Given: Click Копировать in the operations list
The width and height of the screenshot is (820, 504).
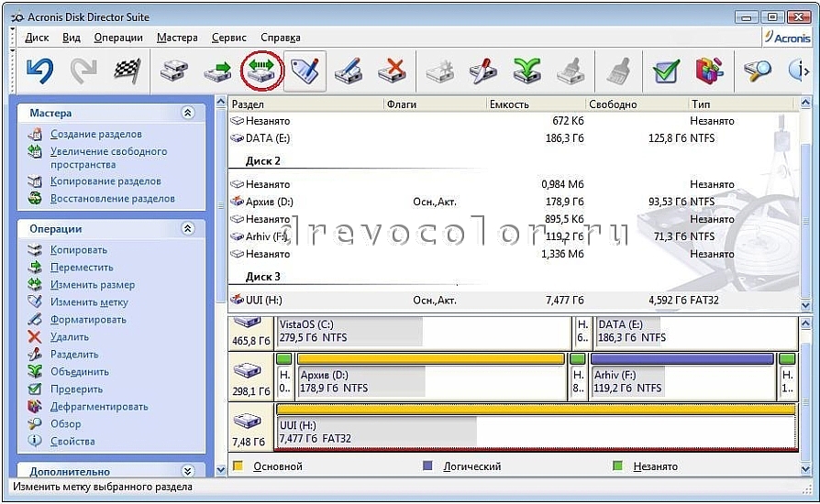Looking at the screenshot, I should pos(79,250).
